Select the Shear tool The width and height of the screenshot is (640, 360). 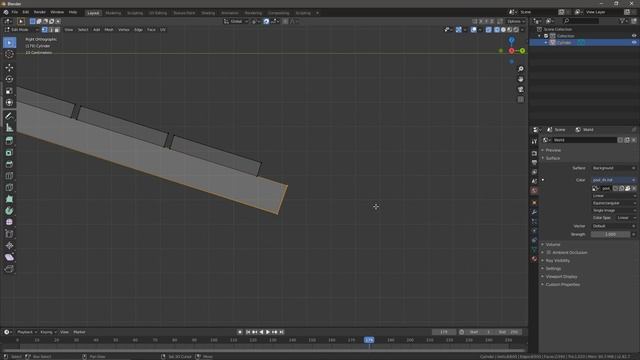9,257
